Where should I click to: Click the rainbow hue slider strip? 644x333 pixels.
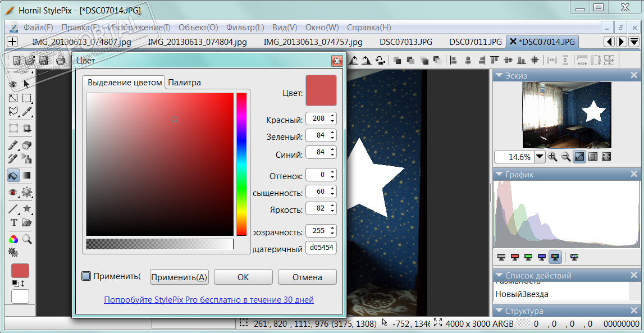(241, 164)
